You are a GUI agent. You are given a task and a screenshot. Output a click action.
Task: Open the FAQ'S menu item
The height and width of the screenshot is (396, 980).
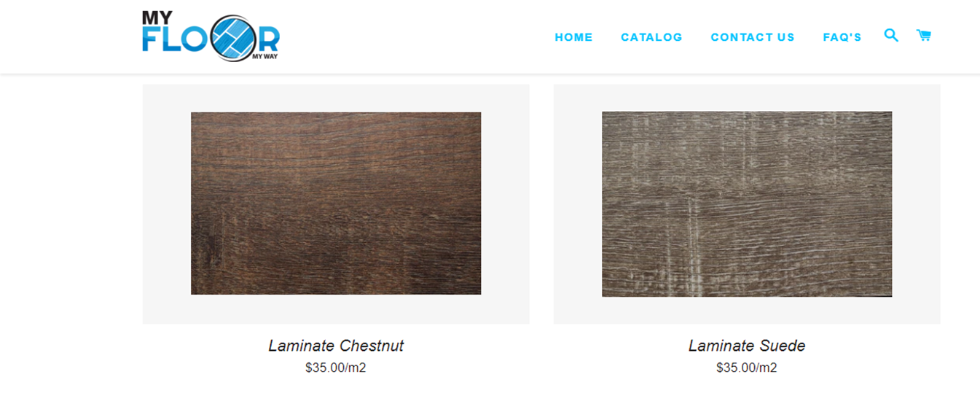click(842, 37)
